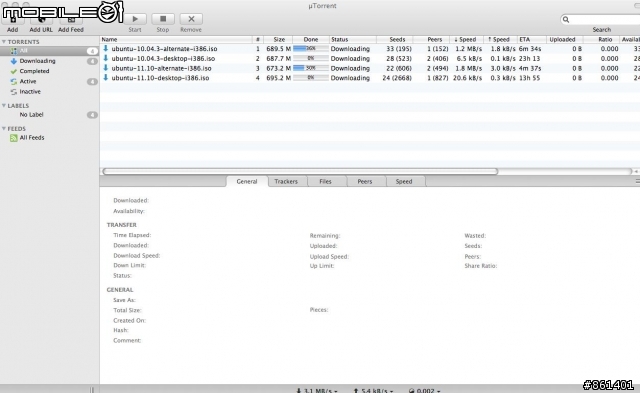Sort by Seeds column header
Screen dimensions: 640x393
click(x=395, y=40)
